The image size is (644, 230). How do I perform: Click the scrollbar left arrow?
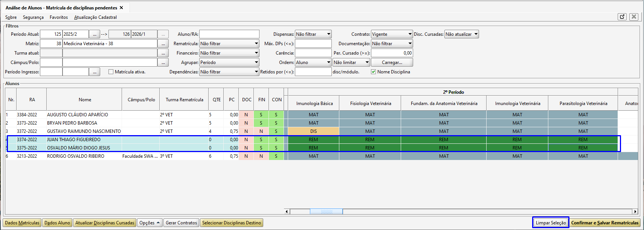287,212
